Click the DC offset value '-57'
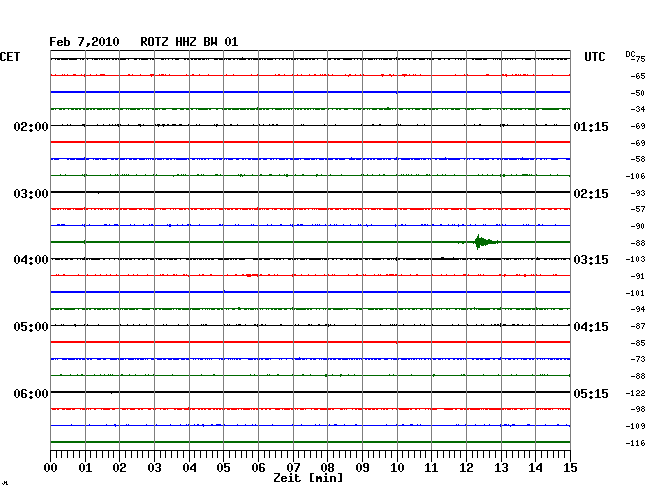 point(639,209)
